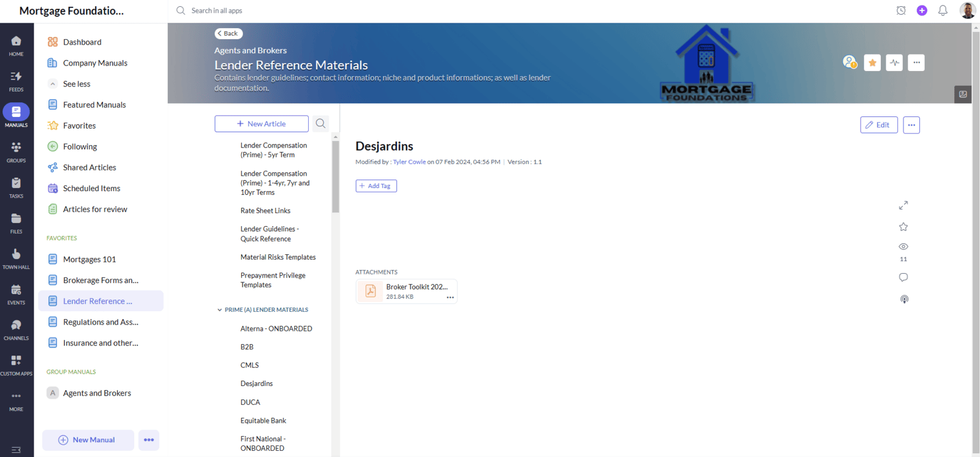The height and width of the screenshot is (457, 980).
Task: Open manual activity pulse icon
Action: pos(894,62)
